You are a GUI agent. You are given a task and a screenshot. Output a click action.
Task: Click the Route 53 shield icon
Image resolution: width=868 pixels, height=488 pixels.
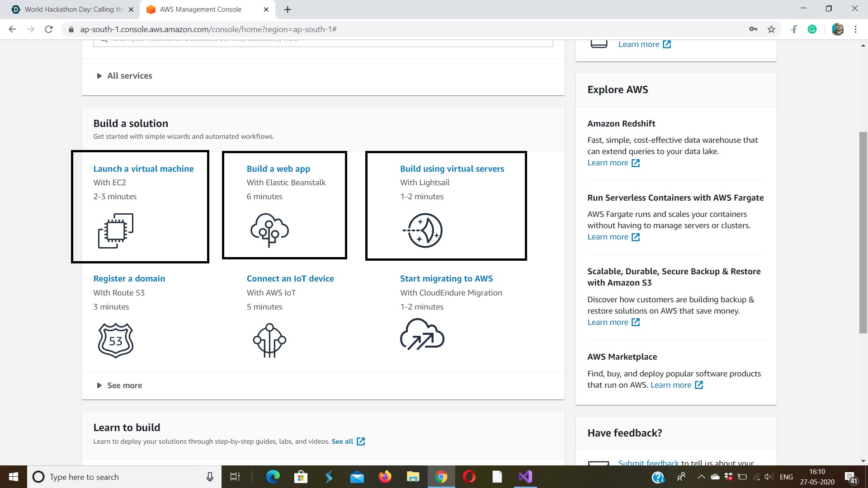[x=116, y=340]
